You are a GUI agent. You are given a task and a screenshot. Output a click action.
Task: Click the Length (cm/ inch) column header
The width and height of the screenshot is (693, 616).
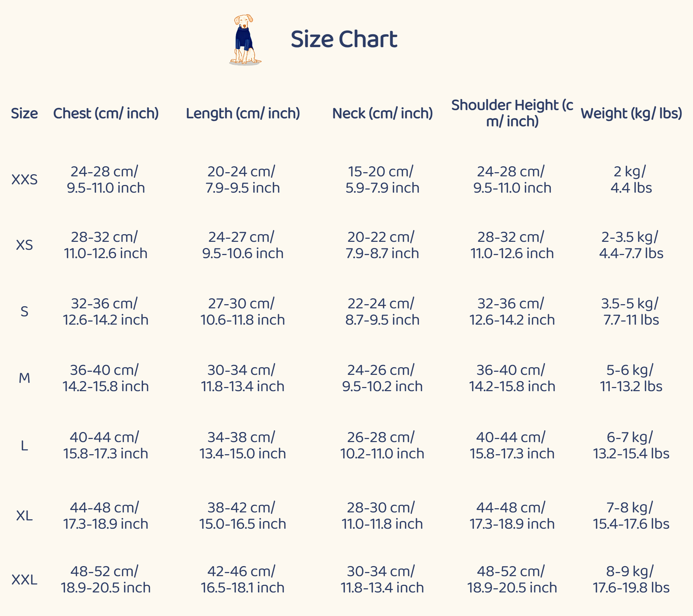[243, 113]
